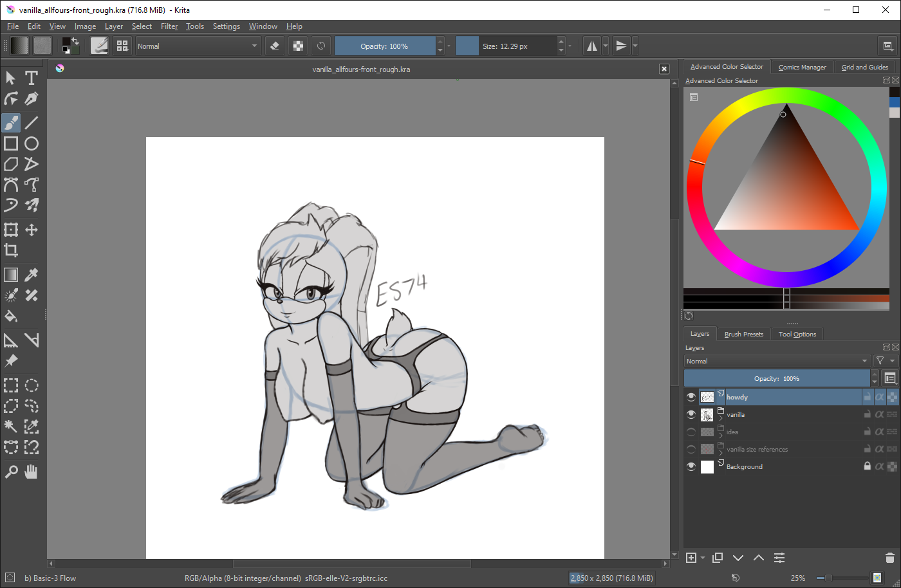Select the Fill bucket tool
Screen dimensions: 901x588
11,316
